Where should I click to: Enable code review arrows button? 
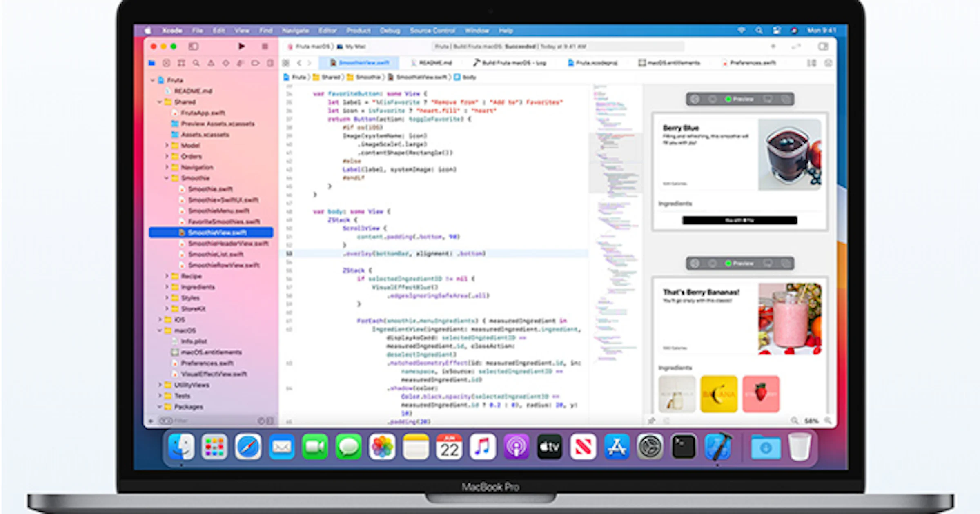[x=796, y=47]
